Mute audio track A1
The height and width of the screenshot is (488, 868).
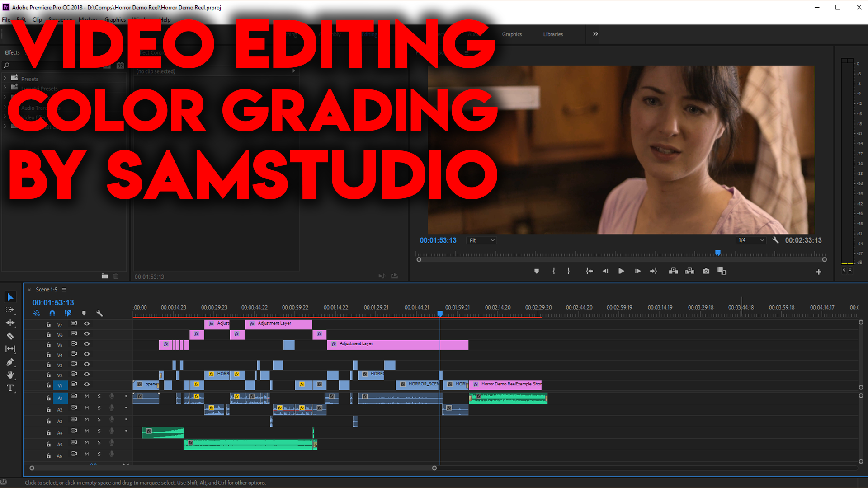pos(87,396)
